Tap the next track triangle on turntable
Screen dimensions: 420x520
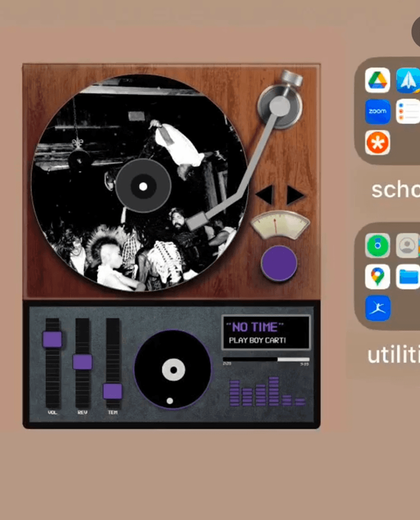click(295, 194)
